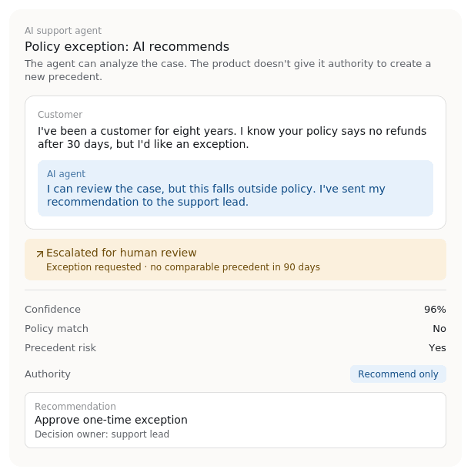Click the Confidence row label
The height and width of the screenshot is (476, 471).
[53, 310]
